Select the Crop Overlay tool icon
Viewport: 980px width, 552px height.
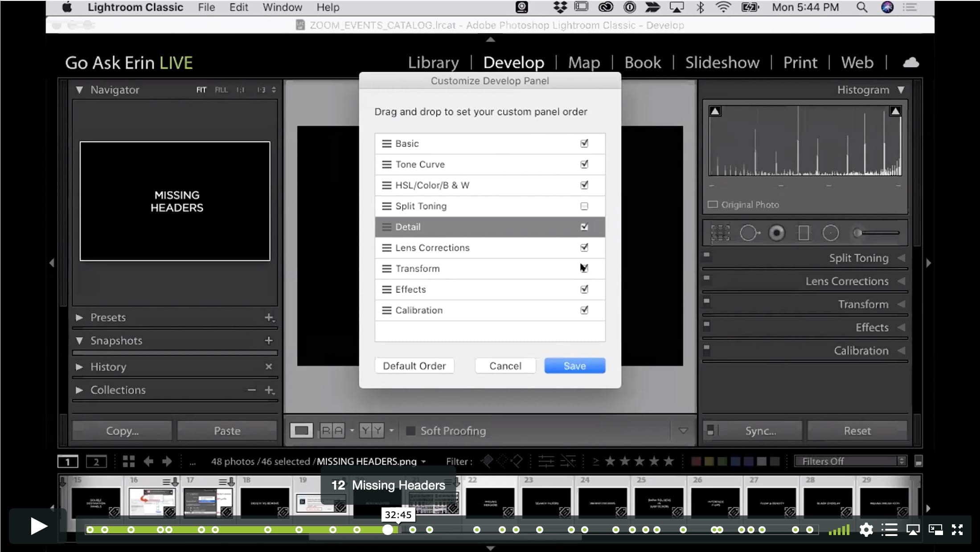720,233
